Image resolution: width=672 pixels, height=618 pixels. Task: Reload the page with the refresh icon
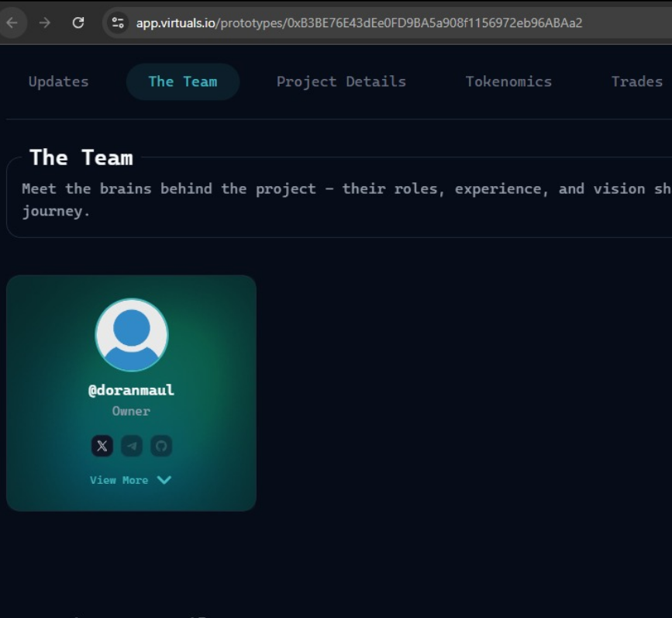tap(78, 22)
